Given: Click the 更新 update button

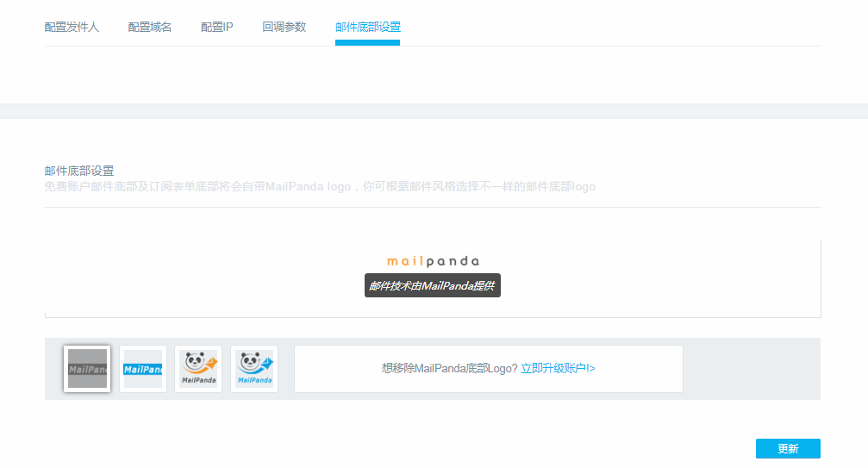Looking at the screenshot, I should 788,449.
